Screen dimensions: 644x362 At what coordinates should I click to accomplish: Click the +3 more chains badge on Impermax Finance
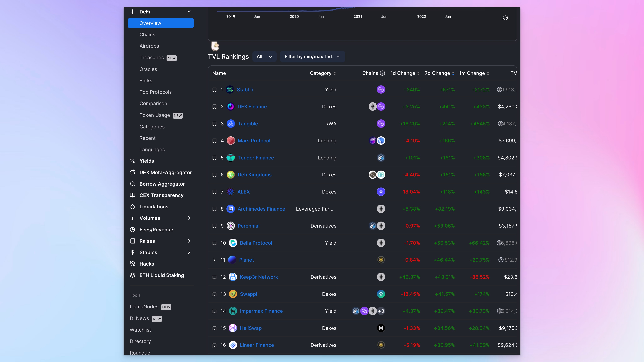[381, 311]
